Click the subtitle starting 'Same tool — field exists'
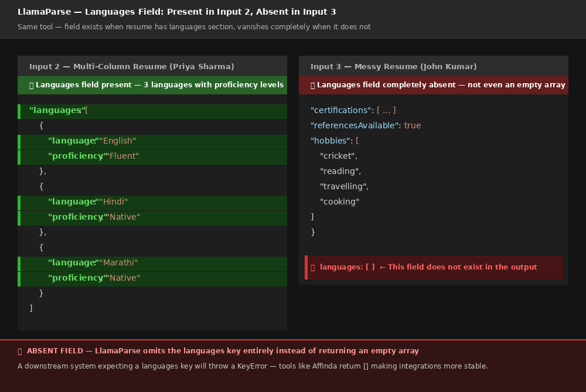 pyautogui.click(x=194, y=27)
